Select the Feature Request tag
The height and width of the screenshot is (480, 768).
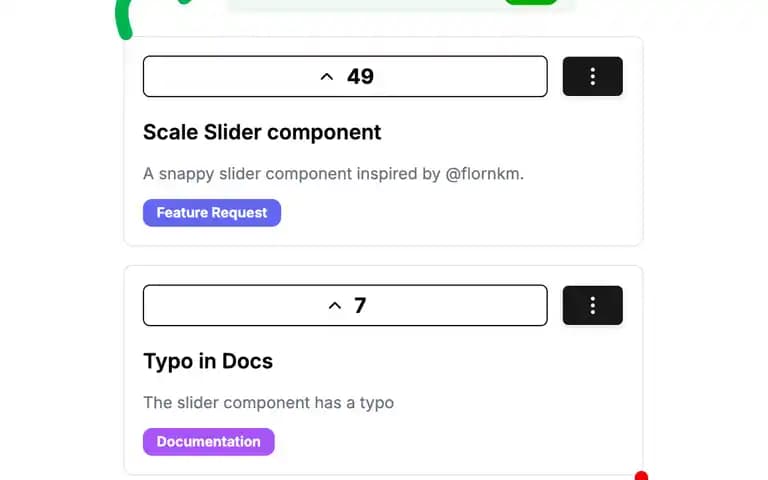click(212, 213)
